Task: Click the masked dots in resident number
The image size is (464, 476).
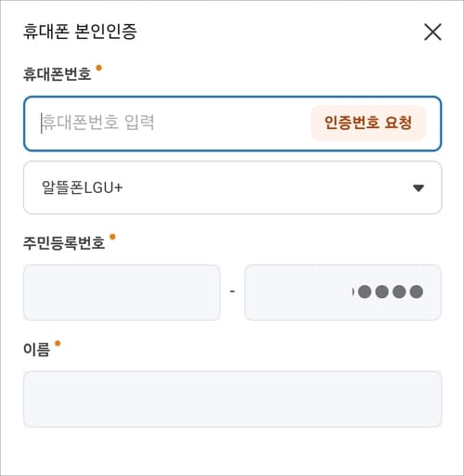Action: (x=391, y=291)
